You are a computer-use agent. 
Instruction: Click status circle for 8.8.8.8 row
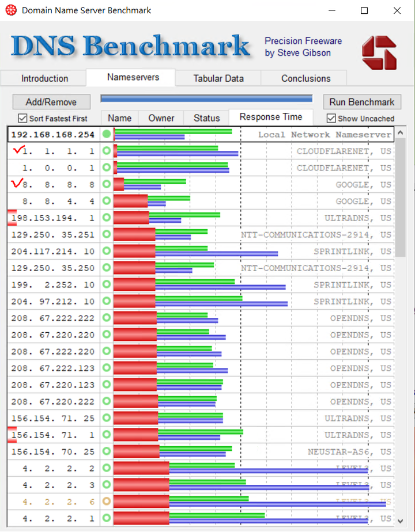pyautogui.click(x=107, y=184)
